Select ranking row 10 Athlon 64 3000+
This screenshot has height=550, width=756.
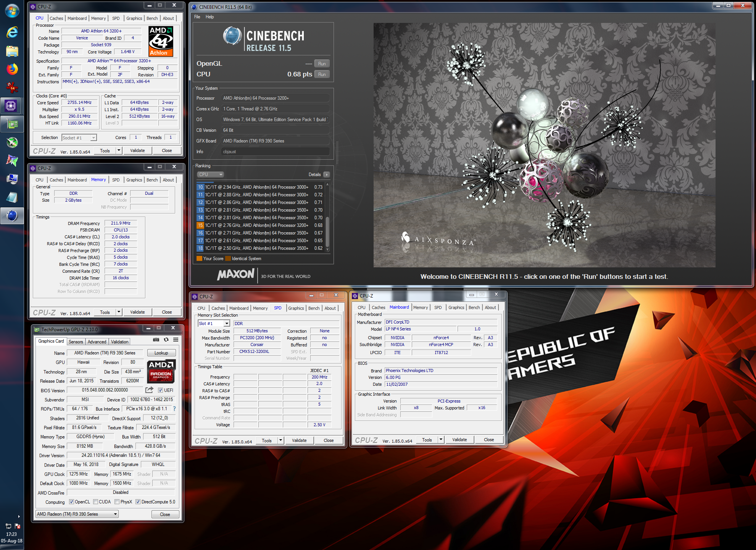tap(260, 187)
